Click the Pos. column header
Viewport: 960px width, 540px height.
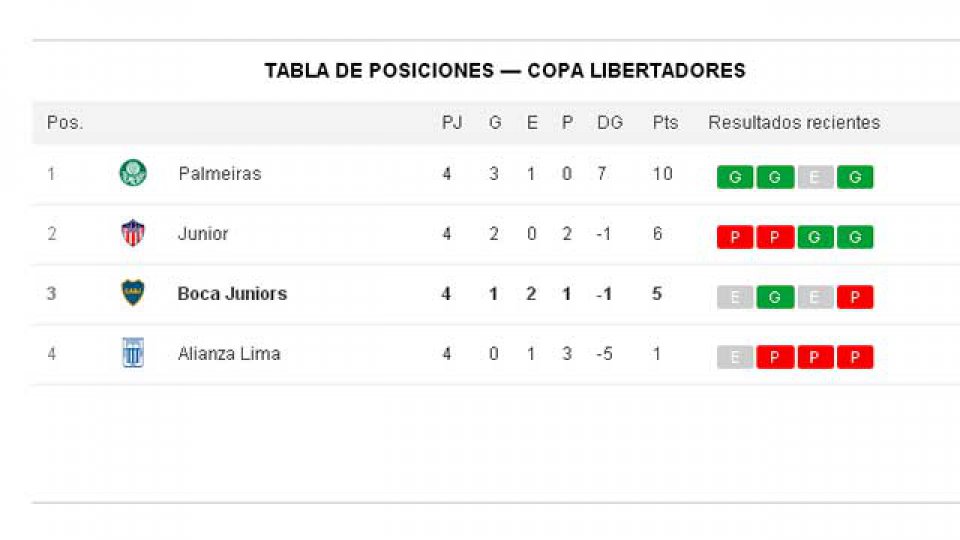tap(65, 123)
